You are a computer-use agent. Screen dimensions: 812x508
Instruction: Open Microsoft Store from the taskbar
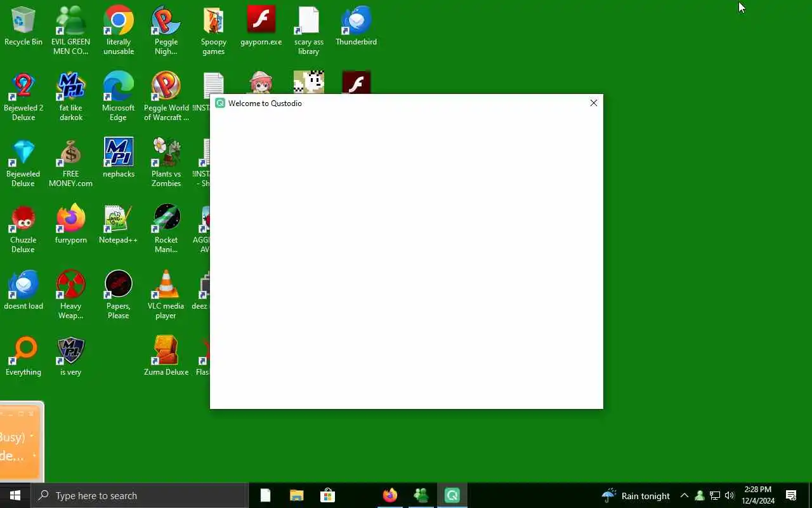pyautogui.click(x=327, y=495)
